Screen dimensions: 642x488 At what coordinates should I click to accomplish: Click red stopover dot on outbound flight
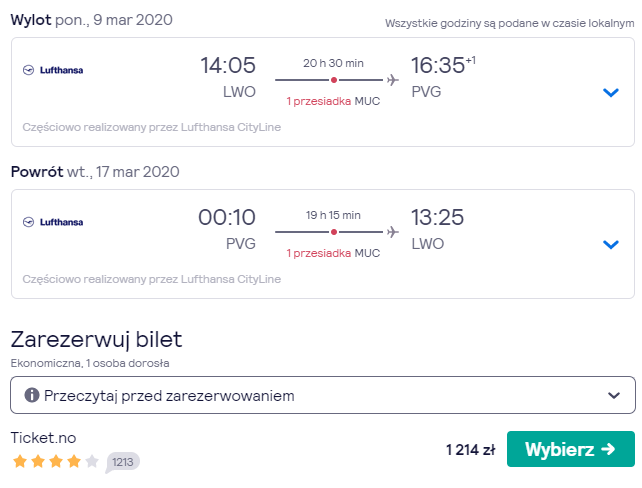pos(334,80)
